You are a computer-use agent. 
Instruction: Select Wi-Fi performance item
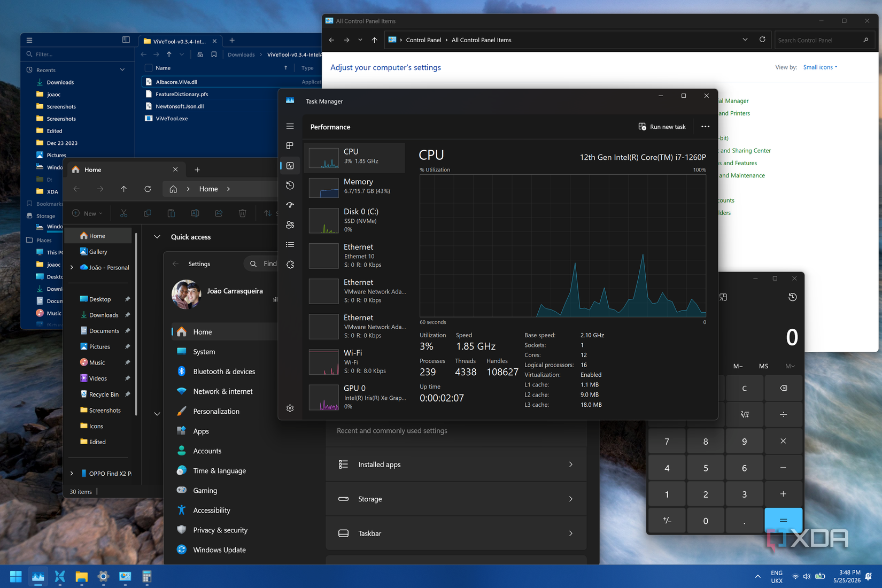[x=354, y=361]
